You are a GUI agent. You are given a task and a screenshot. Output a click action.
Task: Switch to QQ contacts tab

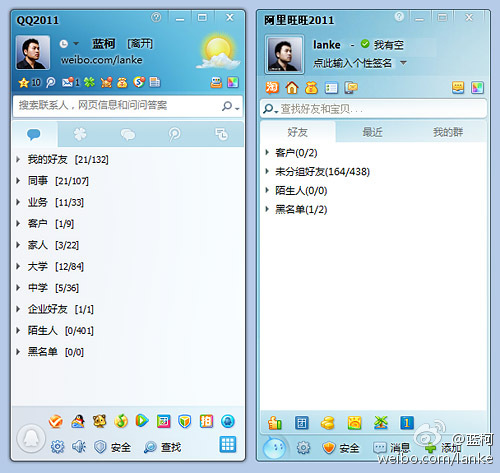[x=34, y=134]
